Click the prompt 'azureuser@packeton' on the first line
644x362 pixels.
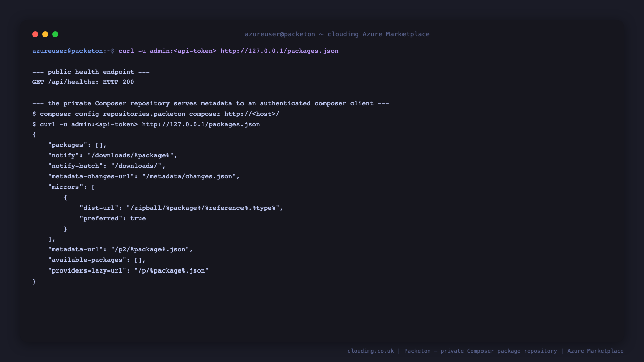[x=67, y=51]
